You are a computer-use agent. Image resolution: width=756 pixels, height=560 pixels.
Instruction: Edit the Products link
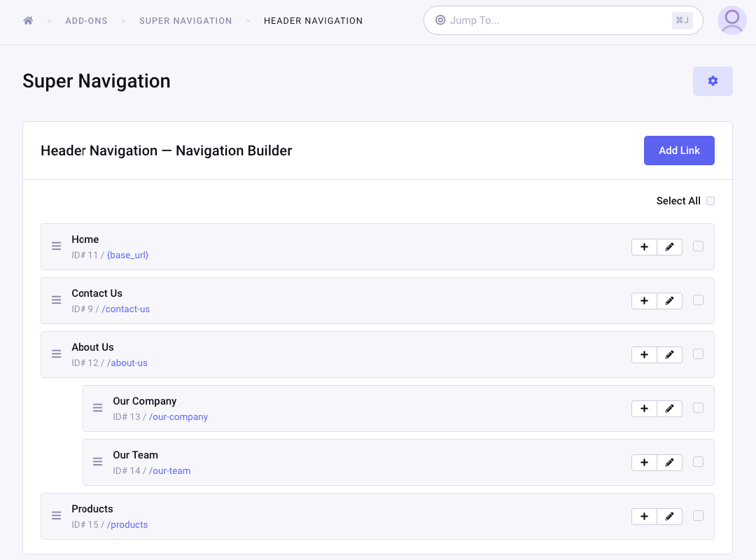pos(670,517)
